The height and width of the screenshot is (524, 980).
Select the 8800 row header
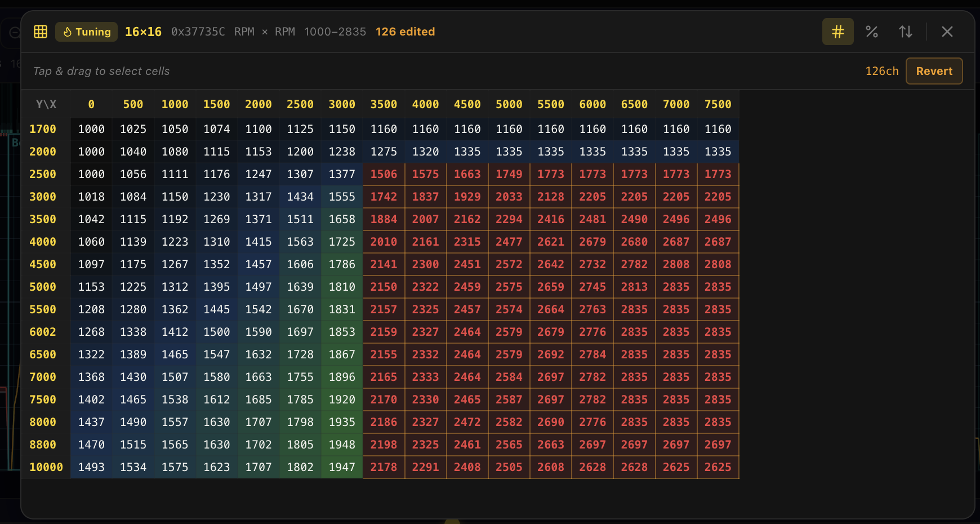tap(43, 445)
